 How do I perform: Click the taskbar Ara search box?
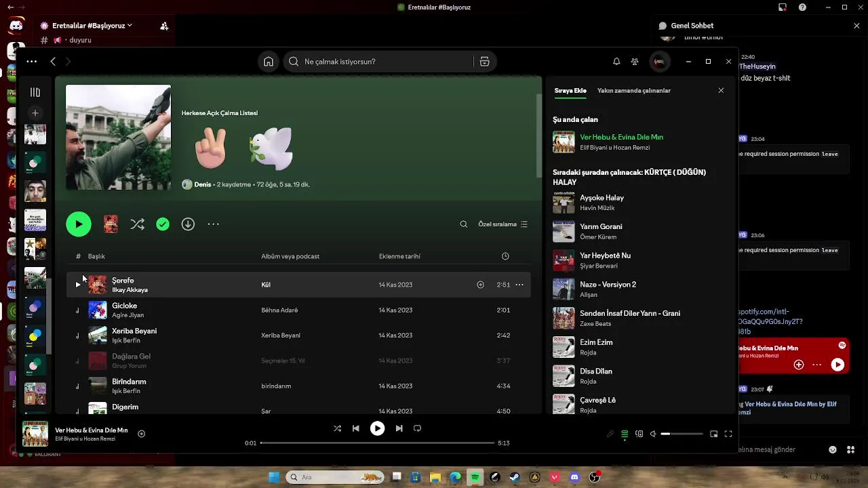click(x=336, y=477)
